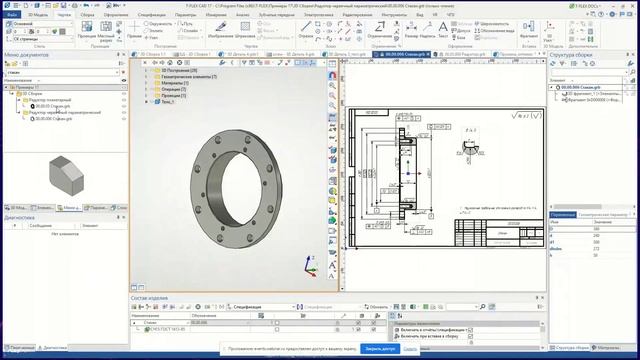
Task: Open the Спецификация dropdown in Состав изделия
Action: click(x=262, y=307)
